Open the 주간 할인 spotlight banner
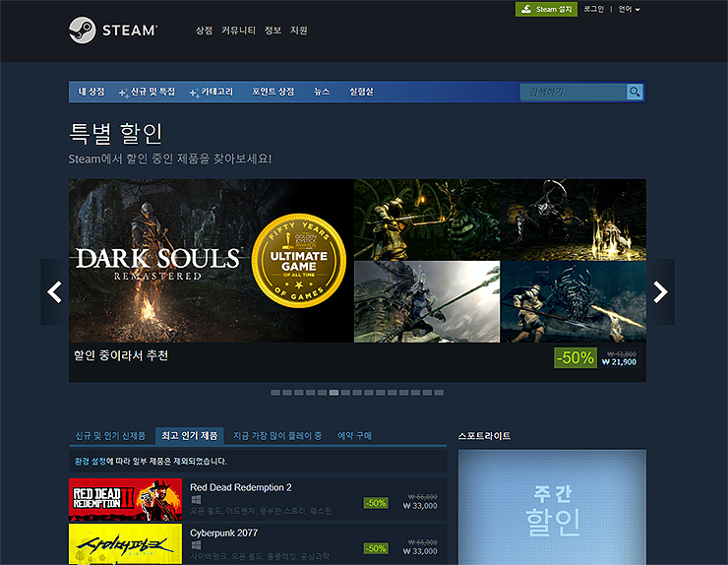Viewport: 728px width, 565px height. pos(552,507)
